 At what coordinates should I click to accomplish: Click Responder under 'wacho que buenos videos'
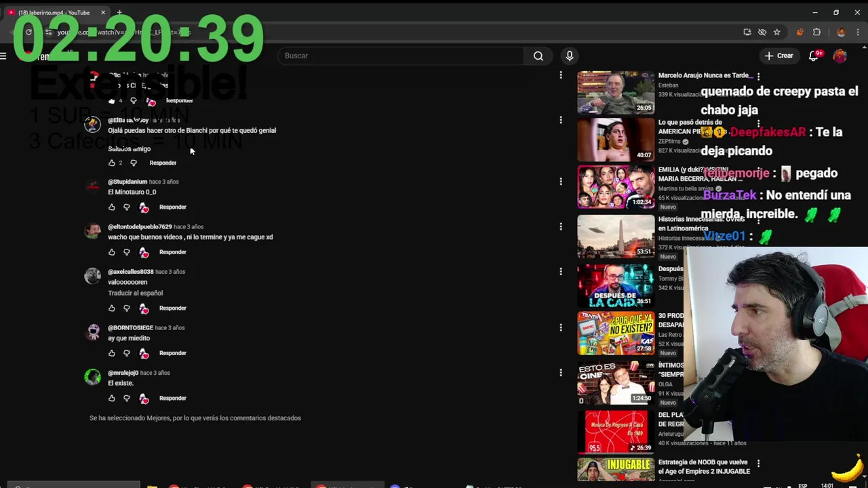(172, 252)
